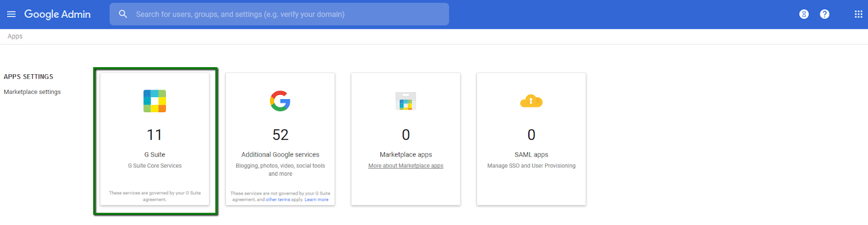Open the Learn more link
Viewport: 868px width, 225px height.
[316, 200]
